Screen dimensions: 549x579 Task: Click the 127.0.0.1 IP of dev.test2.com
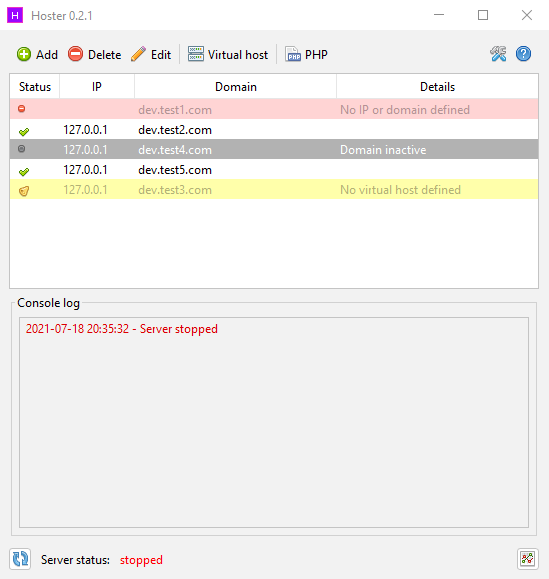click(x=85, y=130)
